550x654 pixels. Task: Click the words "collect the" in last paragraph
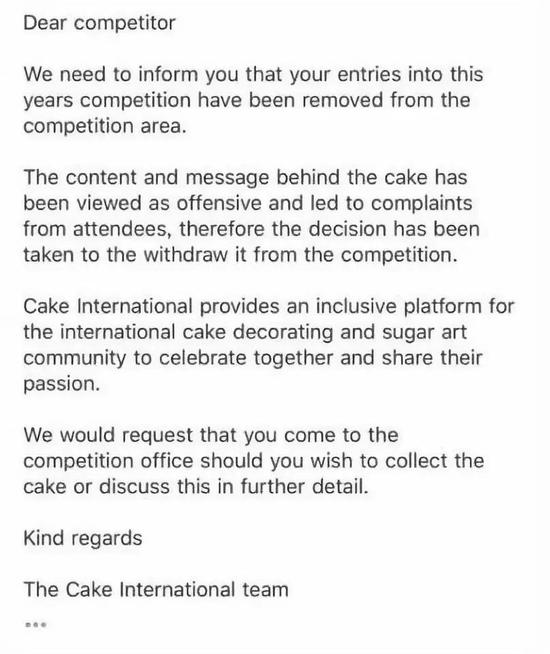434,461
